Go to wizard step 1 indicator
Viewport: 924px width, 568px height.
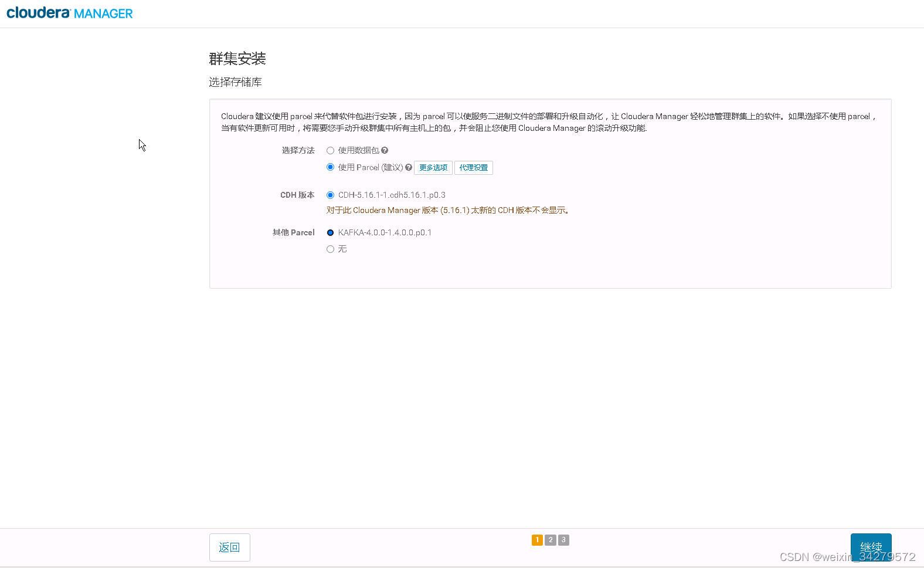click(537, 540)
